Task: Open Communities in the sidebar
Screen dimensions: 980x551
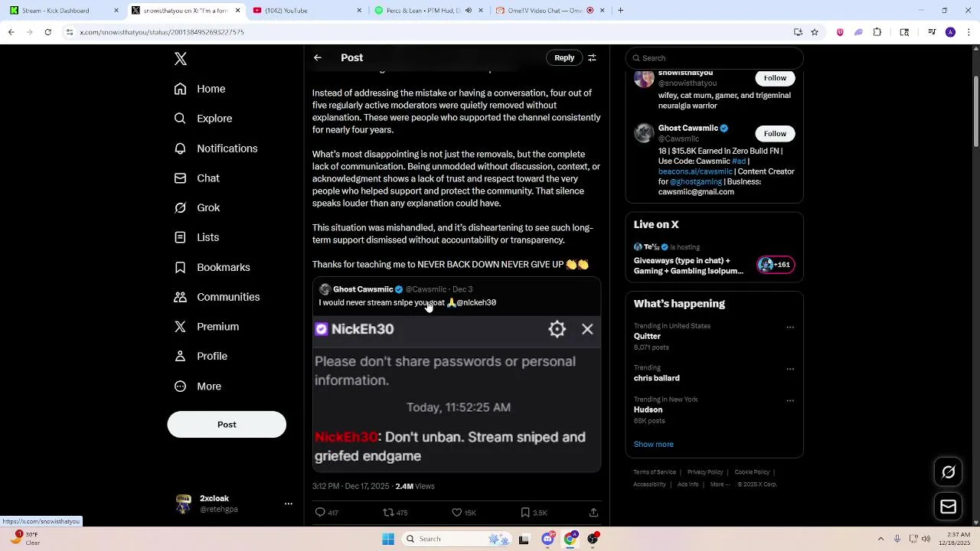Action: point(217,297)
